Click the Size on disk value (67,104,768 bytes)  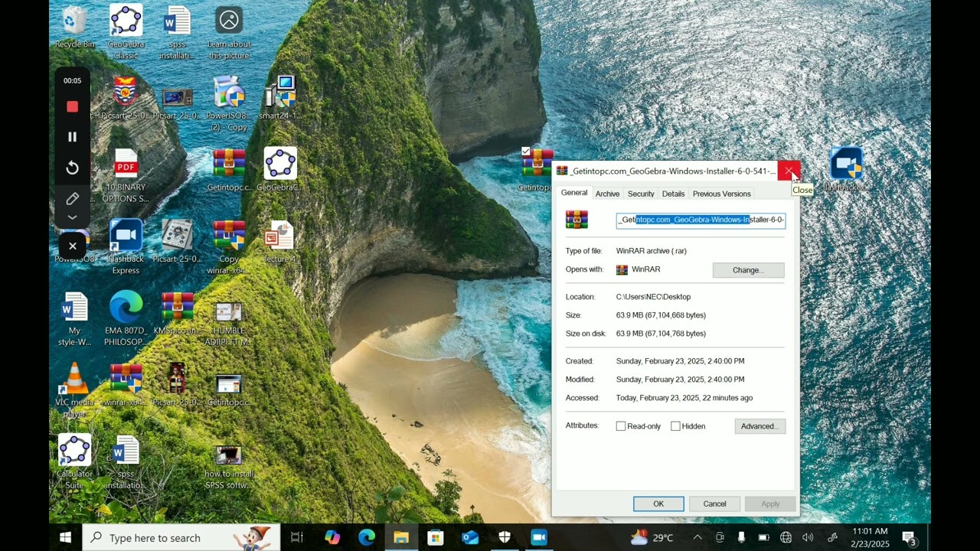[661, 334]
